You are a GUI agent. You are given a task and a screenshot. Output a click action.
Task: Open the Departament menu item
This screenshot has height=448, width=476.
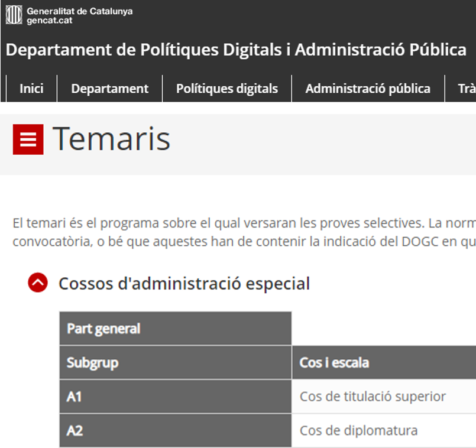coord(109,89)
